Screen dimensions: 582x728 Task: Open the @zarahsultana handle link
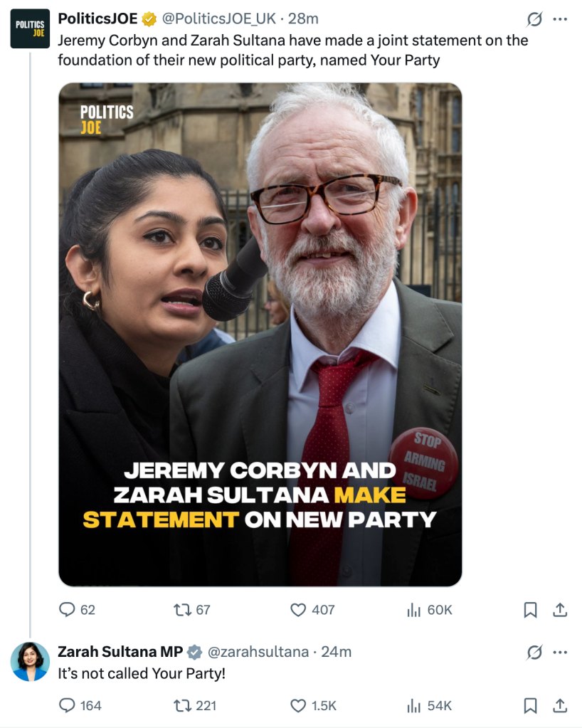(258, 652)
